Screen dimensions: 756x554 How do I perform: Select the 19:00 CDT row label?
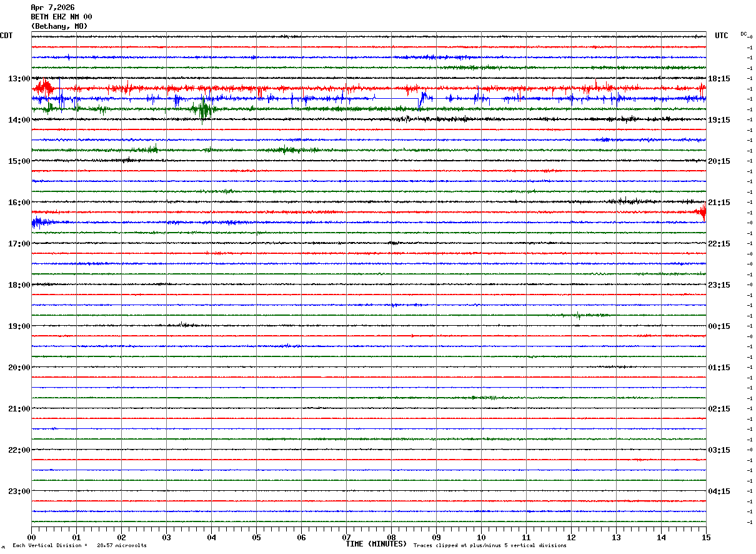point(19,326)
